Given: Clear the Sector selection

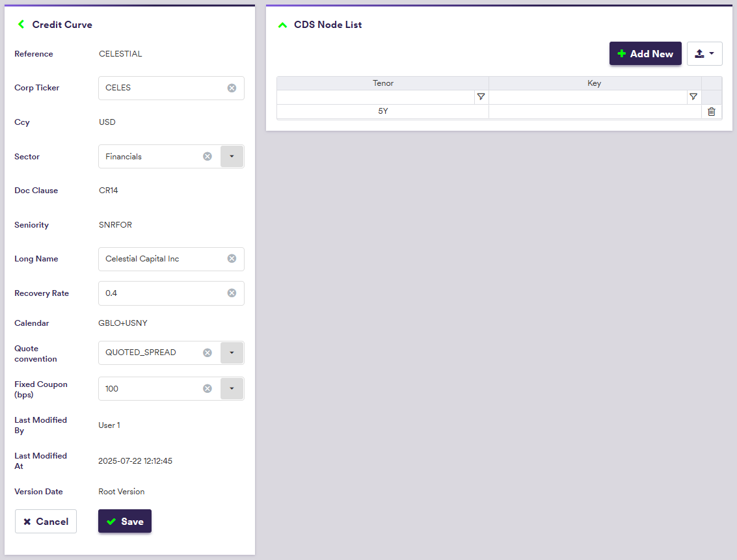Looking at the screenshot, I should (x=208, y=156).
